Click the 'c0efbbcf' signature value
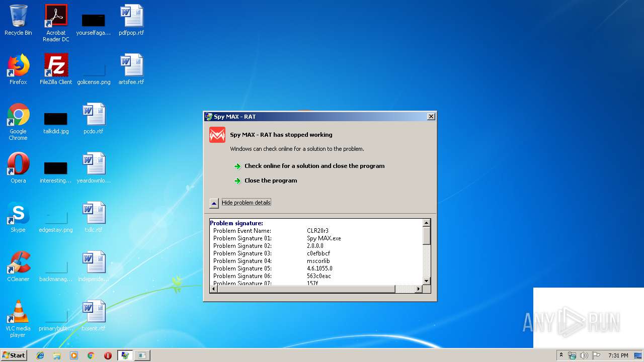The height and width of the screenshot is (362, 644). pos(318,253)
